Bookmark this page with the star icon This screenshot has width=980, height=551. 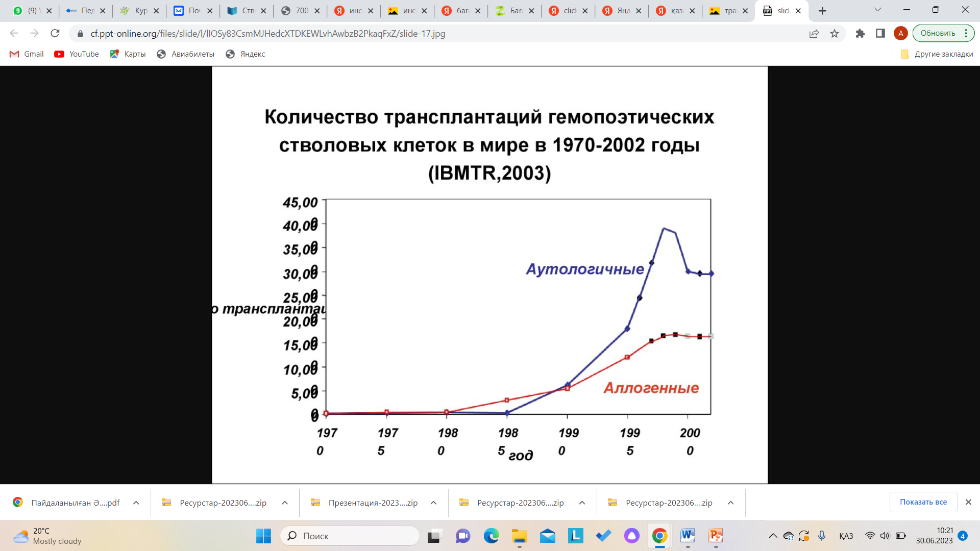pyautogui.click(x=835, y=34)
